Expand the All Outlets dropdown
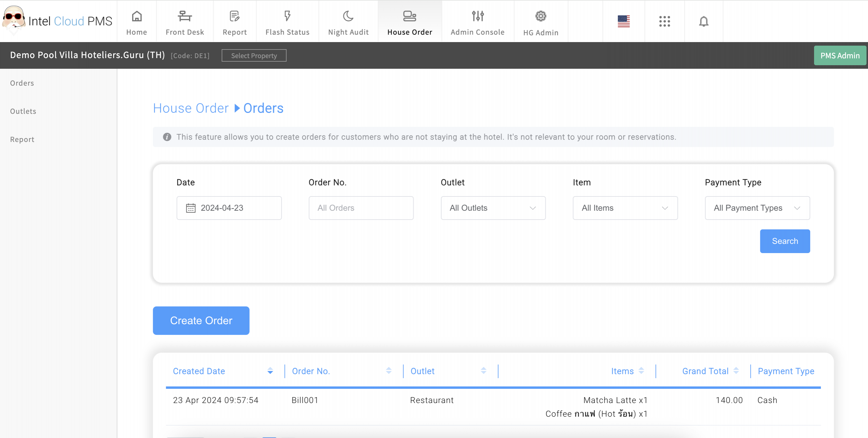The height and width of the screenshot is (438, 868). pos(493,208)
